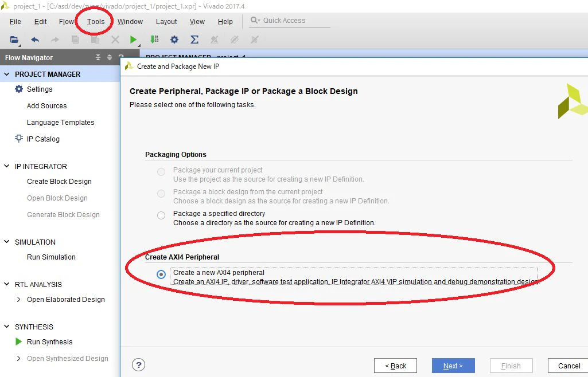Click the question mark help icon in dialog

138,365
